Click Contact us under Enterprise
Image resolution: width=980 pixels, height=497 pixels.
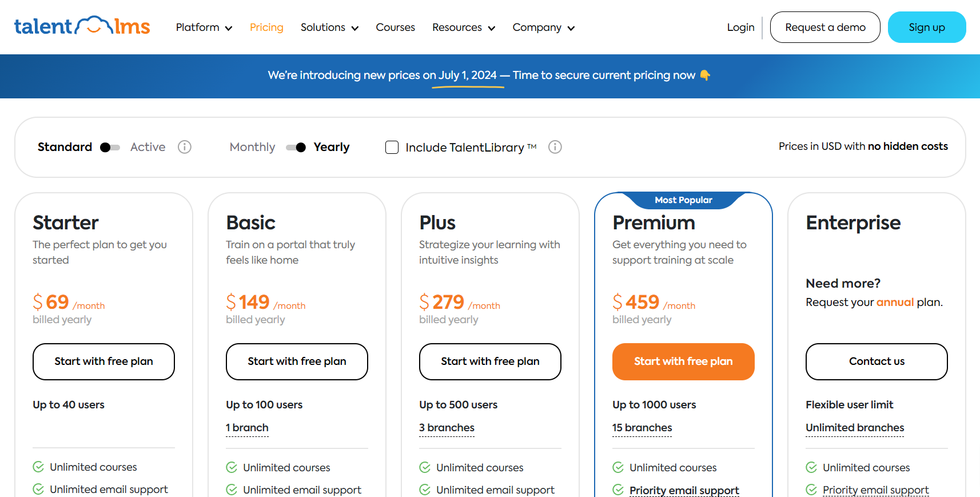[876, 361]
